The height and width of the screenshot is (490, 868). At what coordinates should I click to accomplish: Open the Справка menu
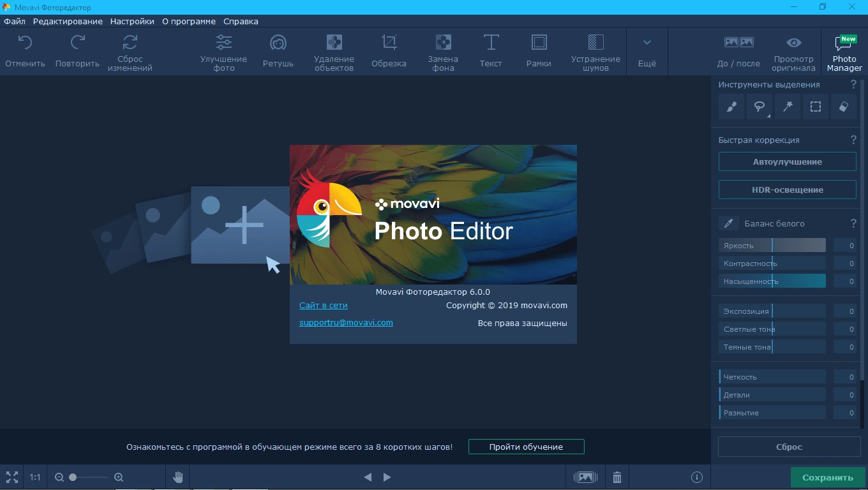point(241,21)
